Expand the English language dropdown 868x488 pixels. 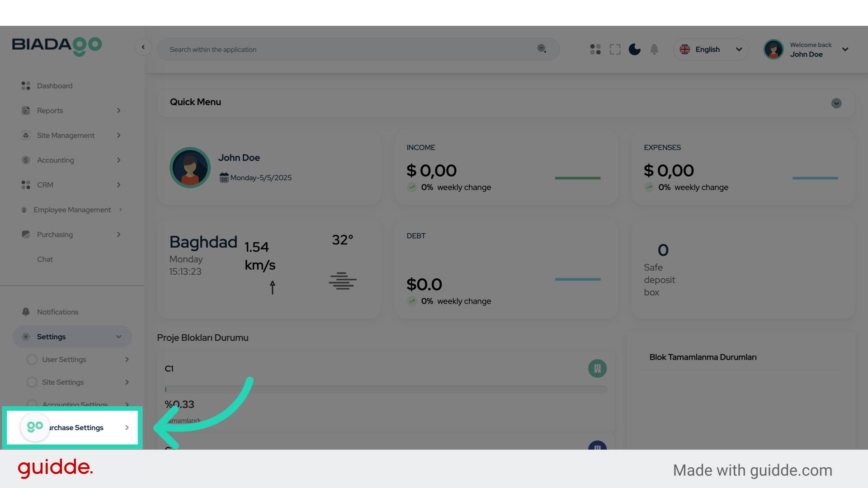coord(711,49)
